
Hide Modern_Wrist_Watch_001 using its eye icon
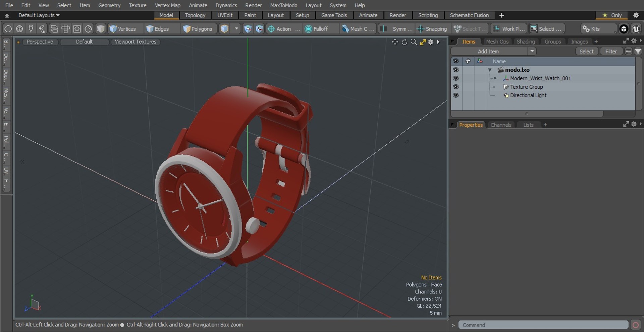(x=455, y=78)
